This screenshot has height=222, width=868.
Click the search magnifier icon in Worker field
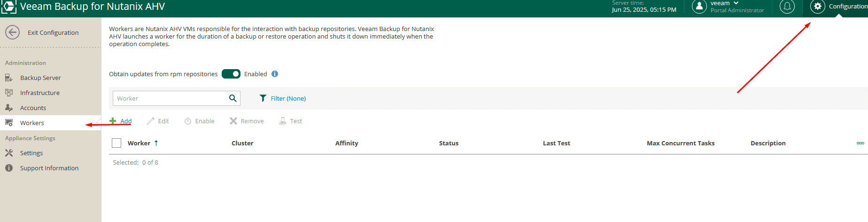[232, 98]
